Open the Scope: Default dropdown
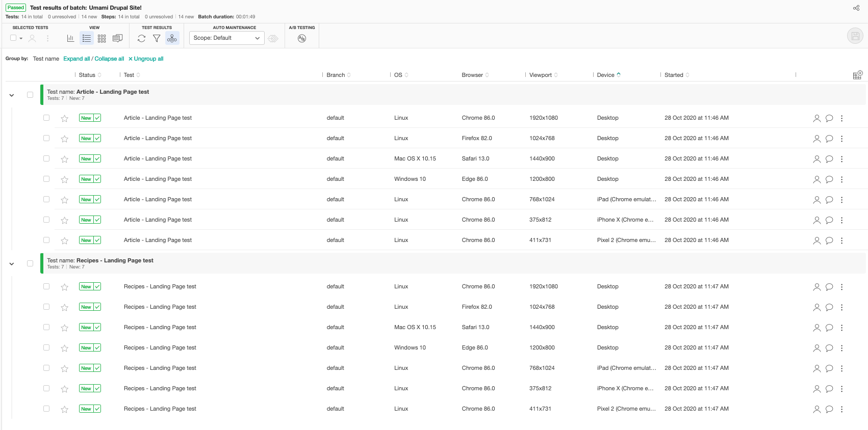The width and height of the screenshot is (868, 430). [x=226, y=38]
